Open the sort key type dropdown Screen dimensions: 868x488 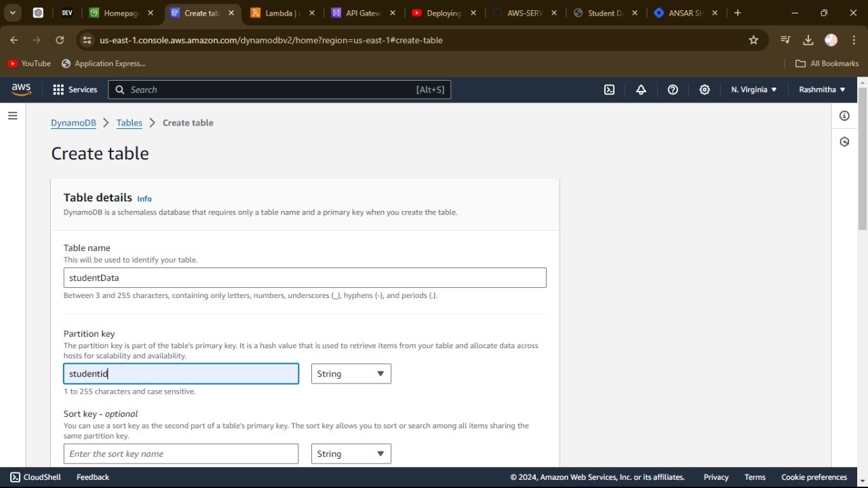pyautogui.click(x=351, y=454)
